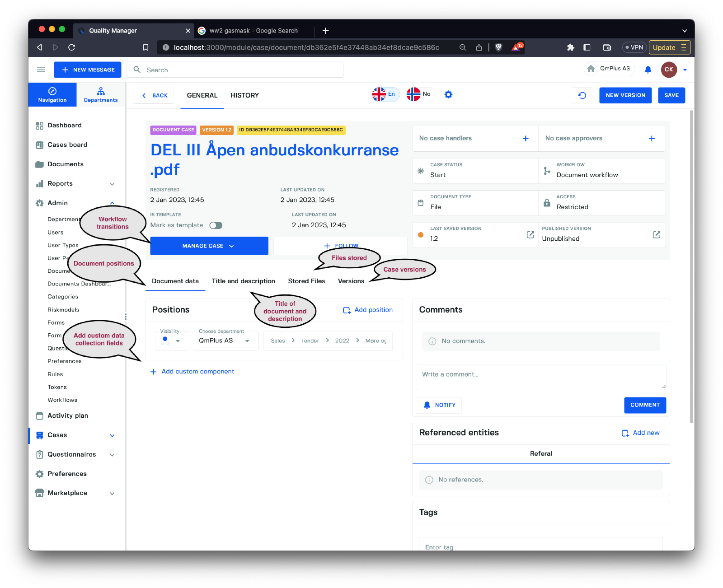
Task: Open the Stored Files tab
Action: (306, 281)
